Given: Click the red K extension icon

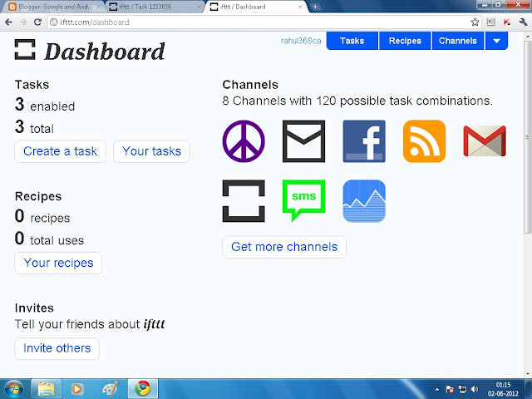Looking at the screenshot, I should 507,22.
